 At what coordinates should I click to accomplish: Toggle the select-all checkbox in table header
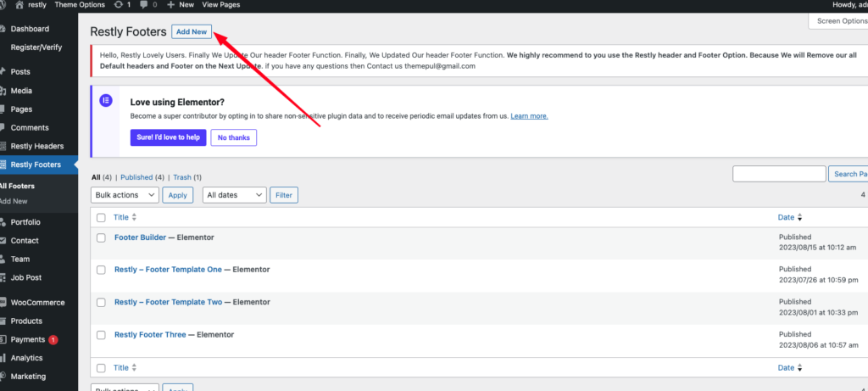tap(101, 218)
